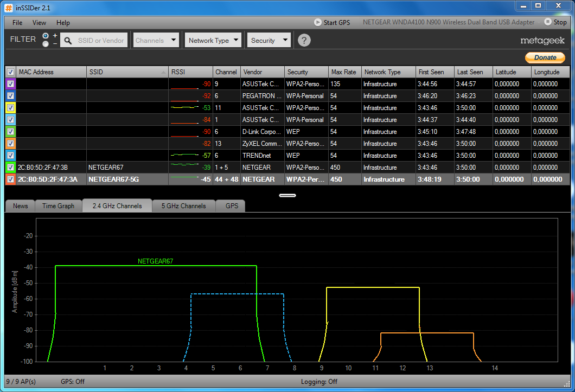Click the PEGATRON vendor cell
Viewport: 575px width, 392px height.
pos(262,96)
